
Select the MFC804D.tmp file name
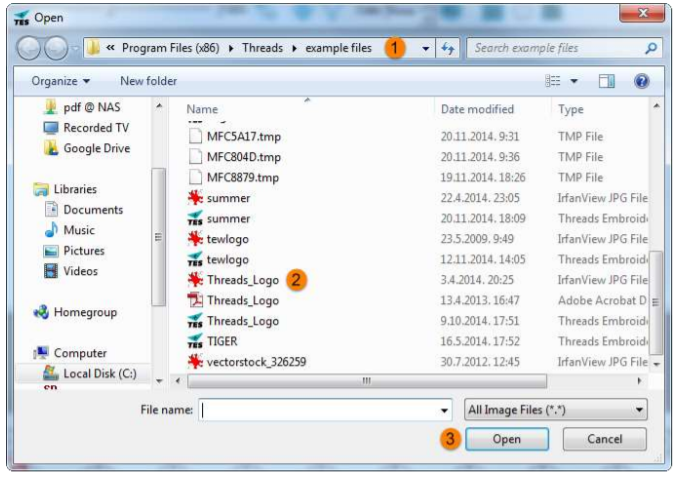[x=244, y=157]
